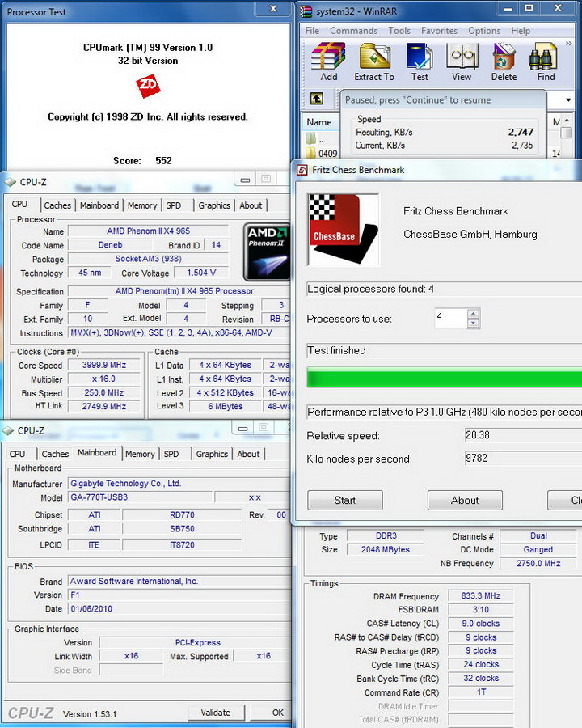
Task: Click the toolbar overflow chevron in WinRAR
Action: (x=568, y=43)
